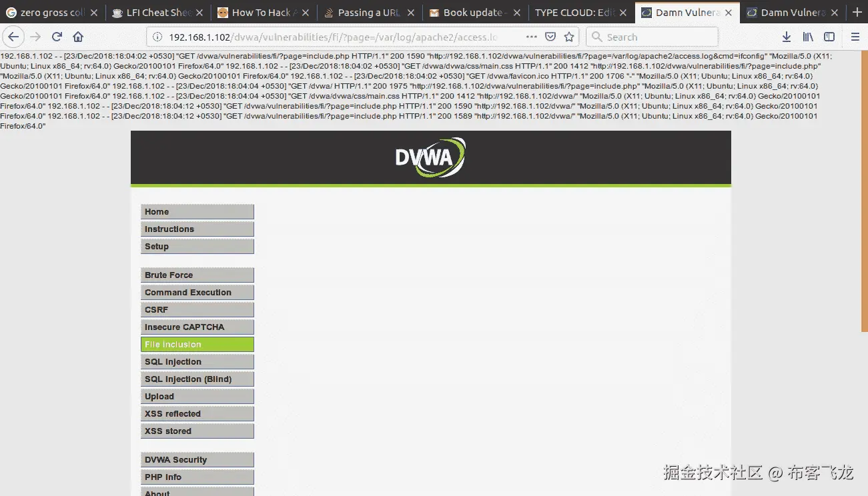
Task: Open SQL Injection page
Action: pos(197,362)
